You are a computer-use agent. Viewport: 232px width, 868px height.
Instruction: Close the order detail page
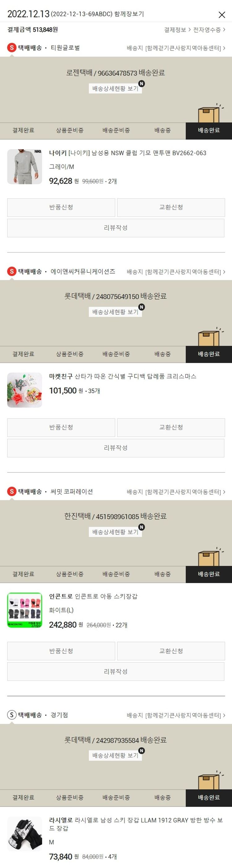coord(221,15)
